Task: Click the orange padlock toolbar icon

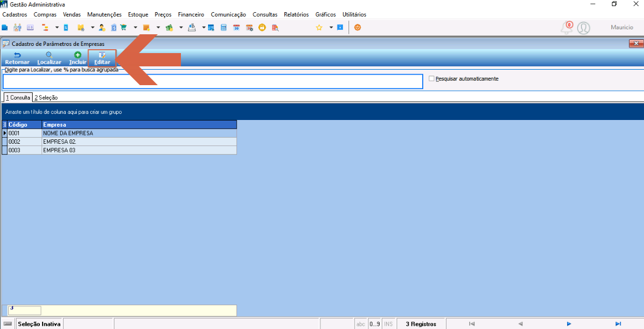Action: [262, 28]
